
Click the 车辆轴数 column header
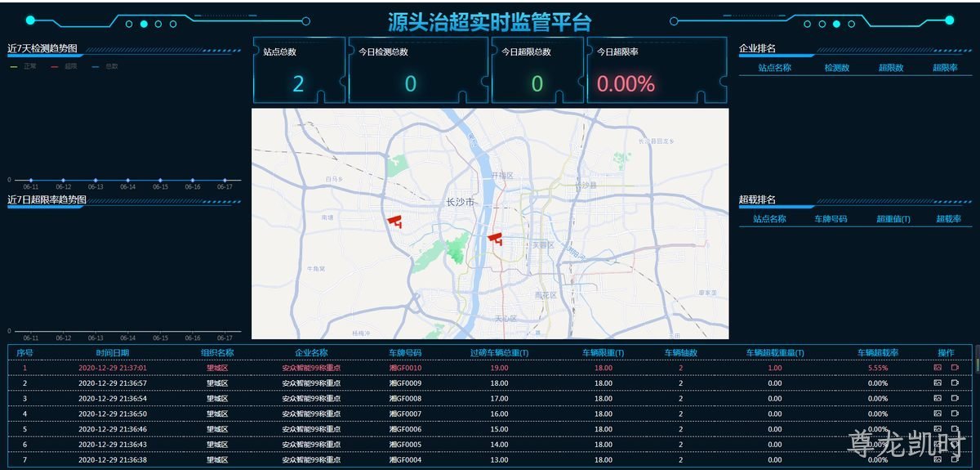(680, 353)
